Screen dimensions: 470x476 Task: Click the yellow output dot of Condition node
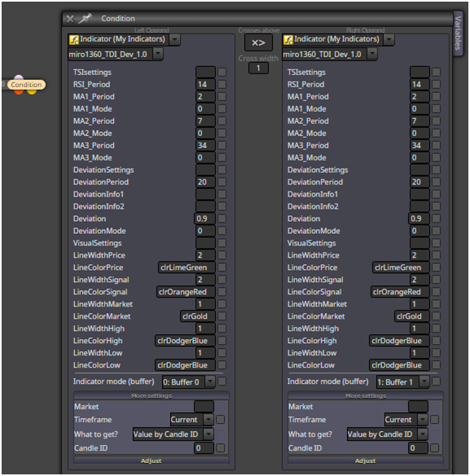32,91
